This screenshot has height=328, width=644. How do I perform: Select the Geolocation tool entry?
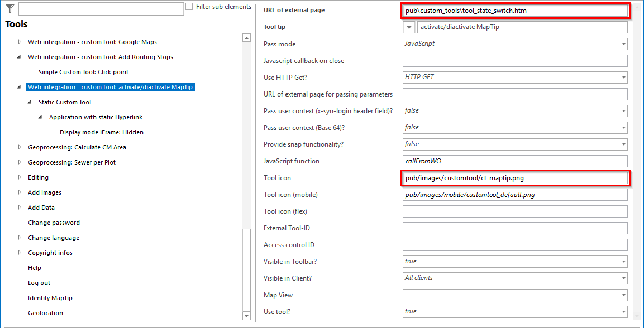click(45, 312)
